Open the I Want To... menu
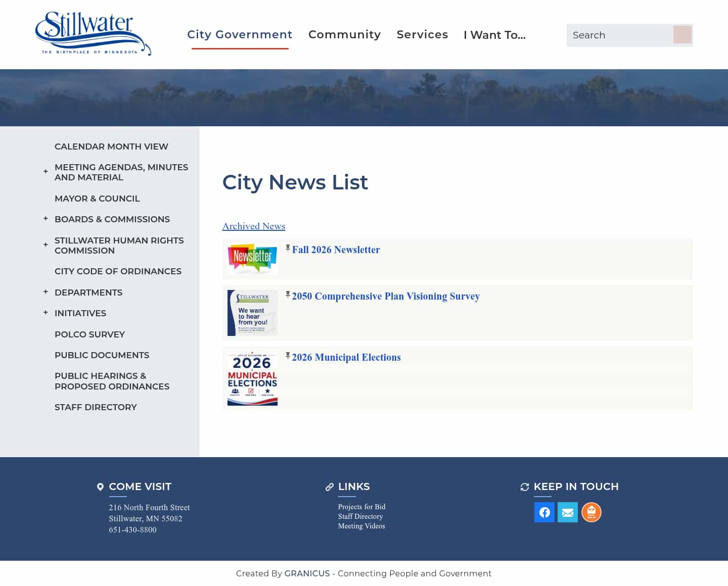The image size is (728, 586). point(494,35)
